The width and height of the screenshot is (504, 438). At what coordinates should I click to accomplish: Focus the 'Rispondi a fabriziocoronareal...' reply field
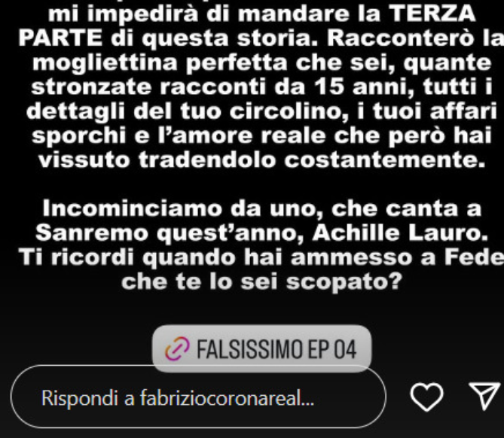pyautogui.click(x=198, y=397)
